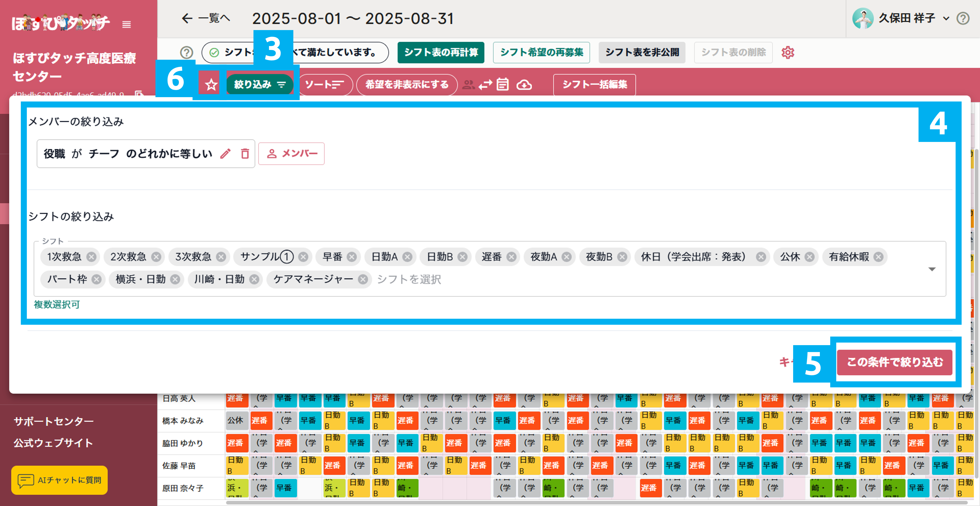
Task: Expand the sidebar hamburger menu
Action: pos(126,25)
